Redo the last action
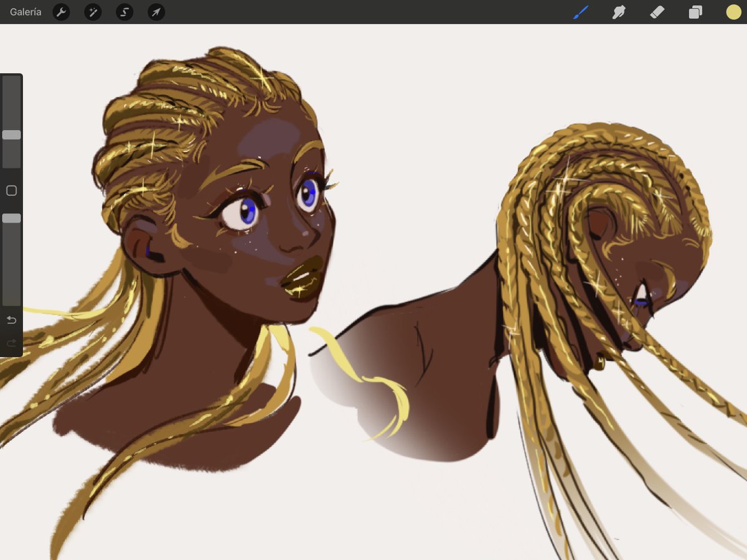This screenshot has height=560, width=747. [x=11, y=343]
